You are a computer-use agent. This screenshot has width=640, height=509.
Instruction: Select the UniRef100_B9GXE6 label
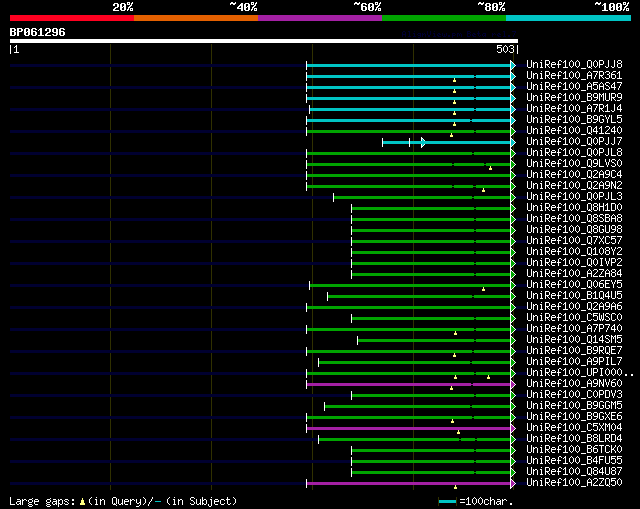tap(574, 417)
